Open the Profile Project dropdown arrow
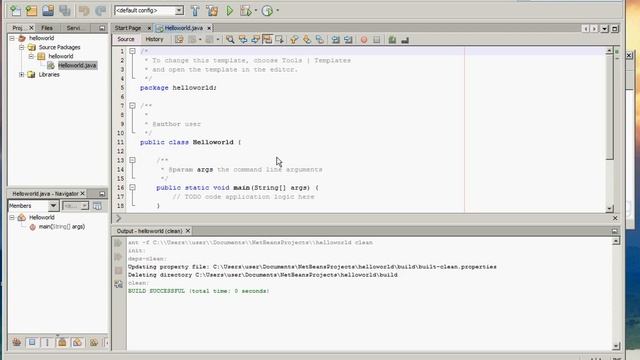This screenshot has height=360, width=640. click(x=278, y=11)
